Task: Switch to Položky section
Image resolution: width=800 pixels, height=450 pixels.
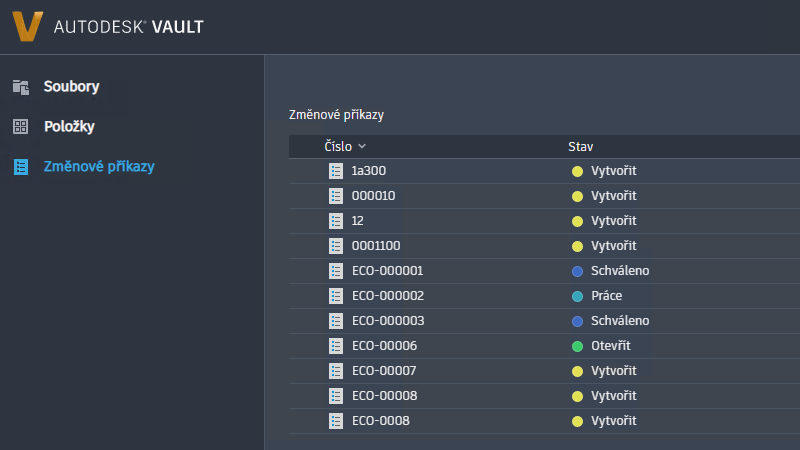Action: tap(69, 127)
